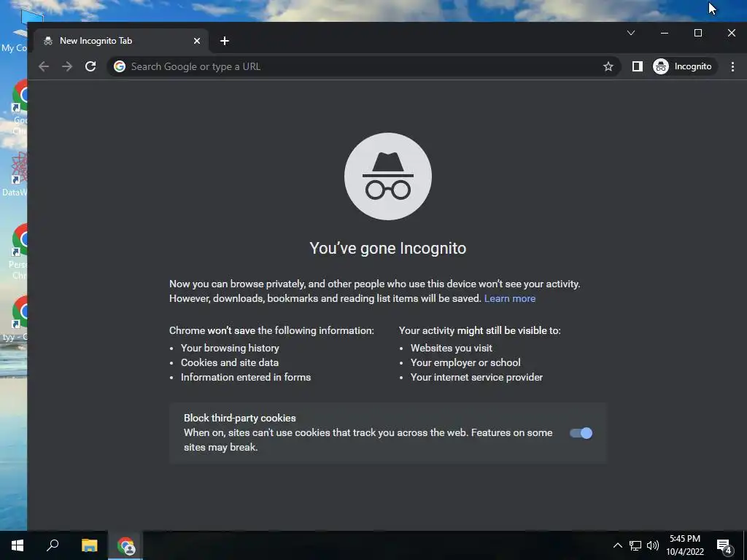Expand the tab search chevron
Image resolution: width=747 pixels, height=560 pixels.
[x=631, y=33]
